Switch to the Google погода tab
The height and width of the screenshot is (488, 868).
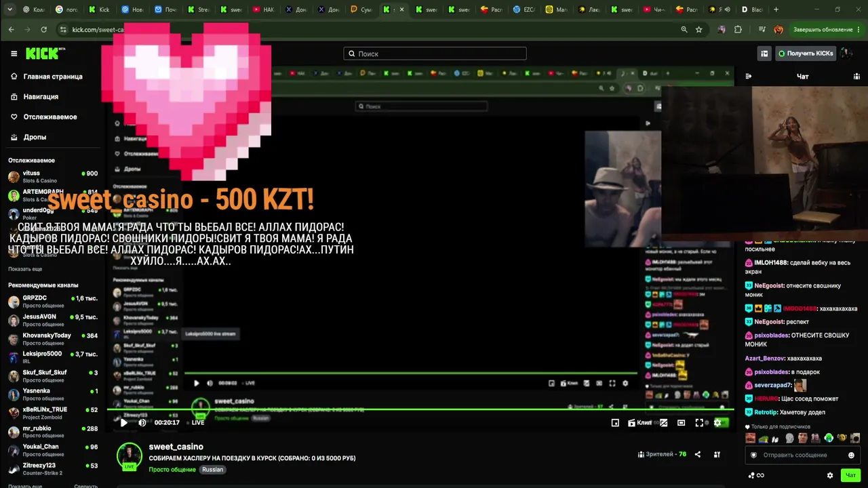[x=67, y=9]
